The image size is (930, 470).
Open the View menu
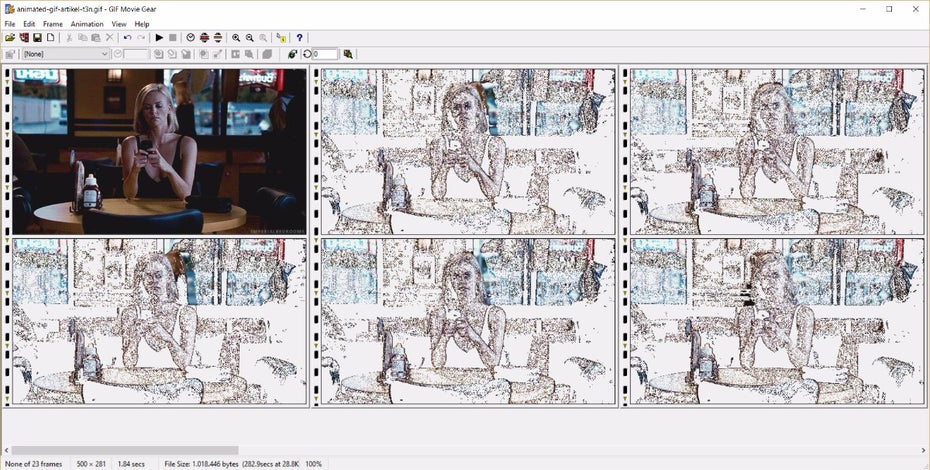(119, 24)
